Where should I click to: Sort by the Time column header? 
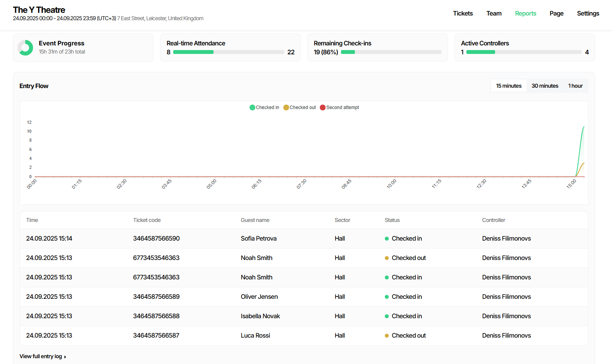(x=32, y=220)
